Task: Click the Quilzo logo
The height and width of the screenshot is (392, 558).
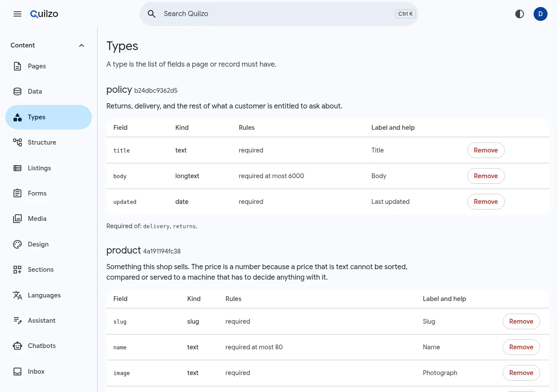Action: point(44,14)
